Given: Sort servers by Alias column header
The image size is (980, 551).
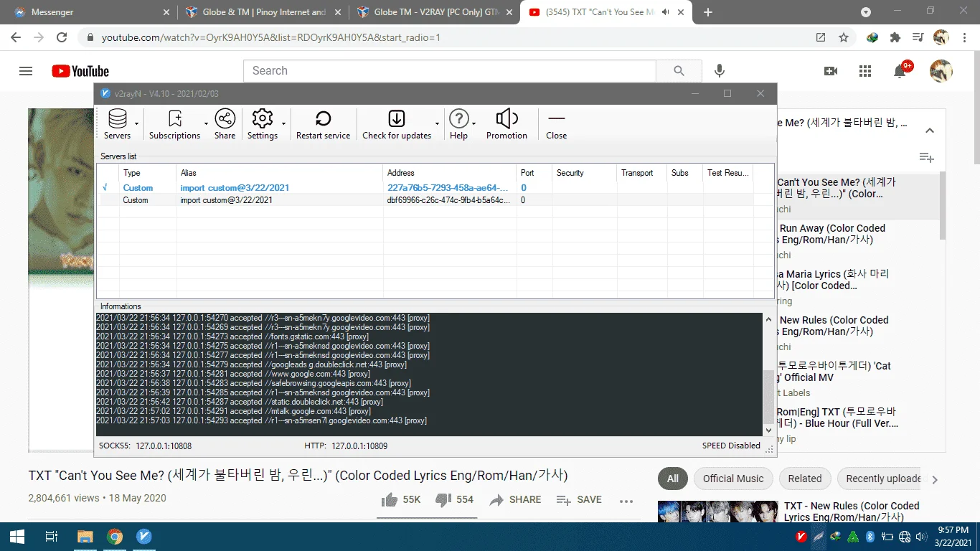Looking at the screenshot, I should [x=280, y=173].
